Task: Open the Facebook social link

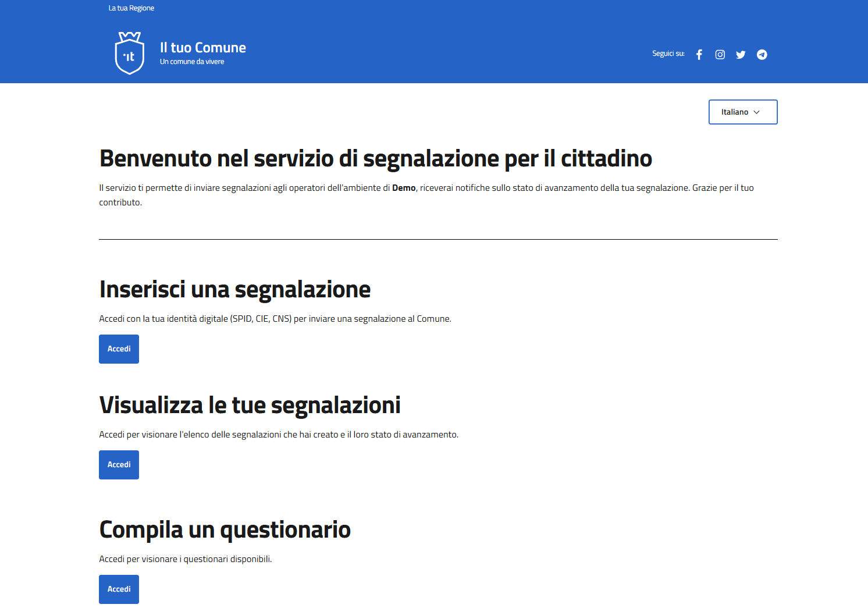Action: 699,55
